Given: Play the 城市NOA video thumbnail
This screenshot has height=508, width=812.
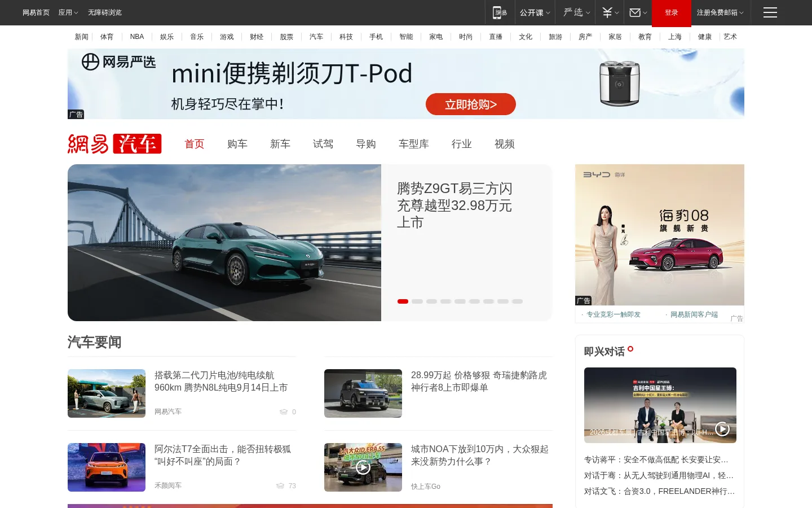Looking at the screenshot, I should pos(363,467).
